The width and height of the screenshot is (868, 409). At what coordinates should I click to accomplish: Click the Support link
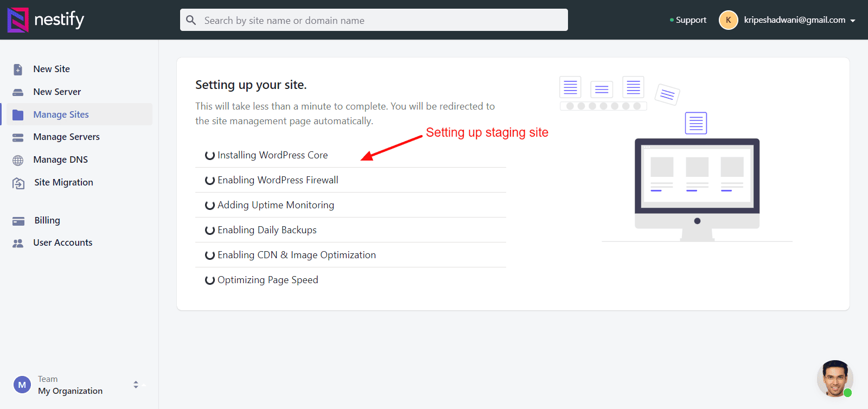(691, 20)
